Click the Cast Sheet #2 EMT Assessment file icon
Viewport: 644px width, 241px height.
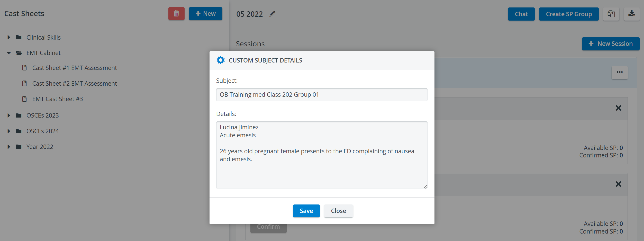(24, 83)
